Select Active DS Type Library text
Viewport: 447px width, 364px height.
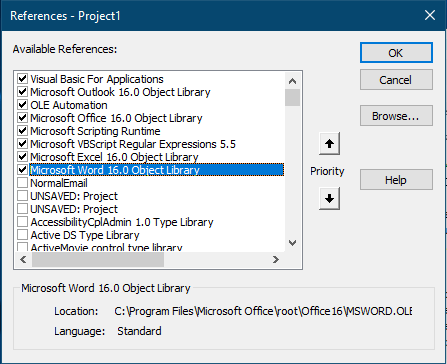(x=85, y=235)
